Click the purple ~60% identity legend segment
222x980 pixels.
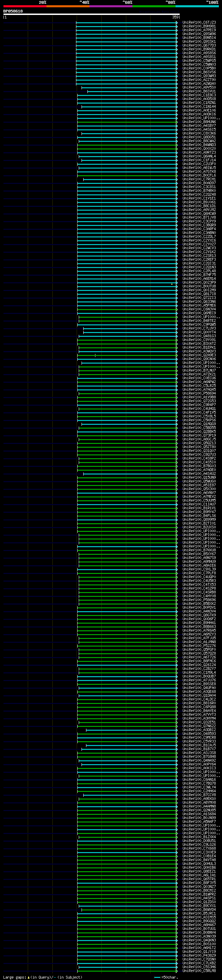pyautogui.click(x=111, y=6)
